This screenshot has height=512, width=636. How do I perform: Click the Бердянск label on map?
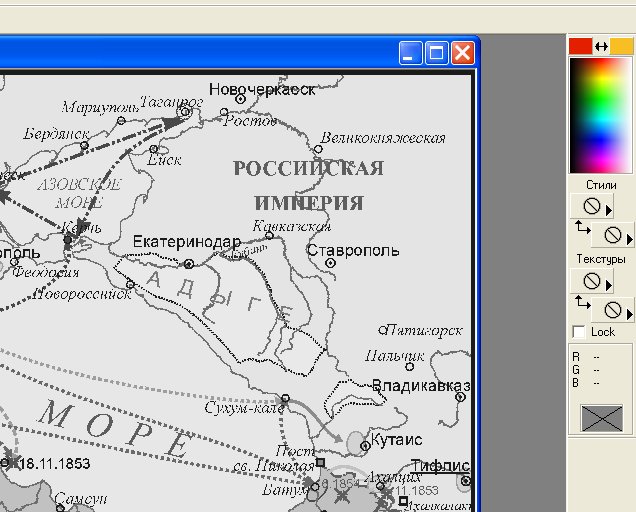(x=56, y=133)
